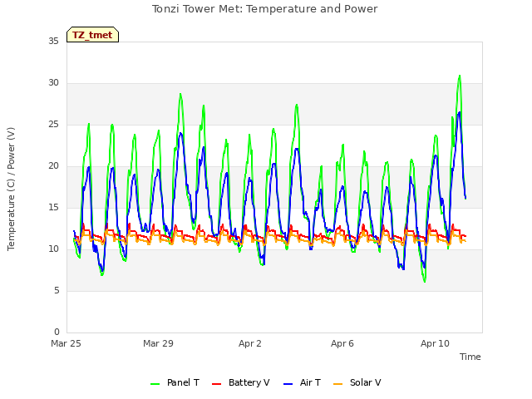Toggle the Battery V legend entry
The width and height of the screenshot is (532, 399).
click(x=240, y=382)
